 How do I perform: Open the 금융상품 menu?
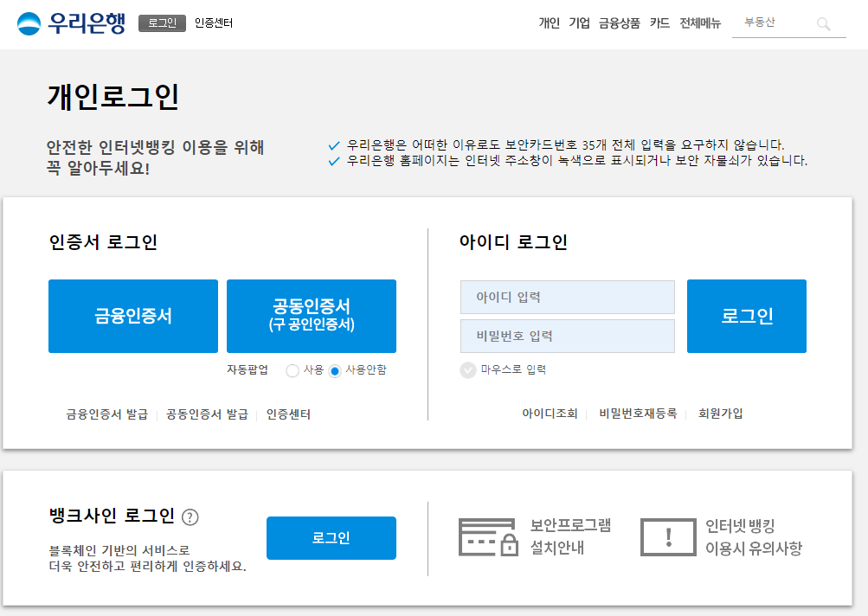(620, 22)
